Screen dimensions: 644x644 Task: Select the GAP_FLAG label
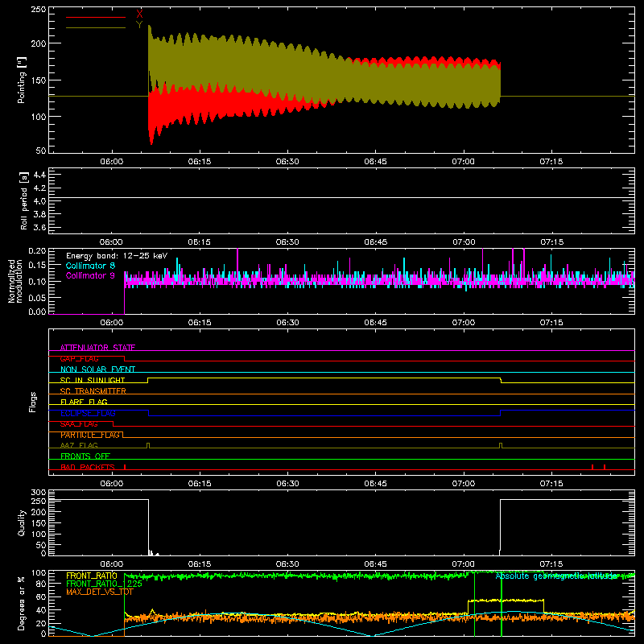pyautogui.click(x=79, y=358)
